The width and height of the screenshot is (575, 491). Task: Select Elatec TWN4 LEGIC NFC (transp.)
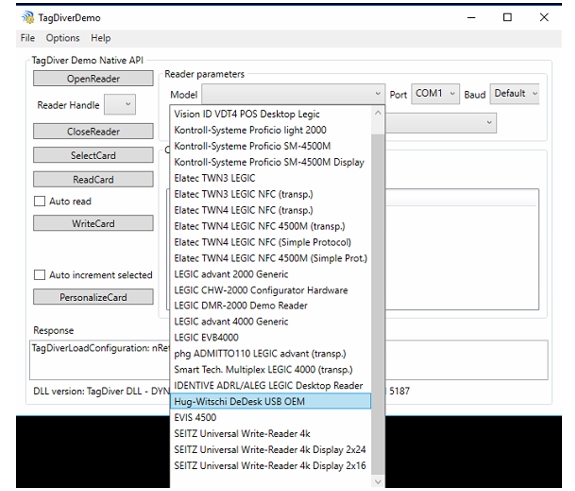(271, 210)
